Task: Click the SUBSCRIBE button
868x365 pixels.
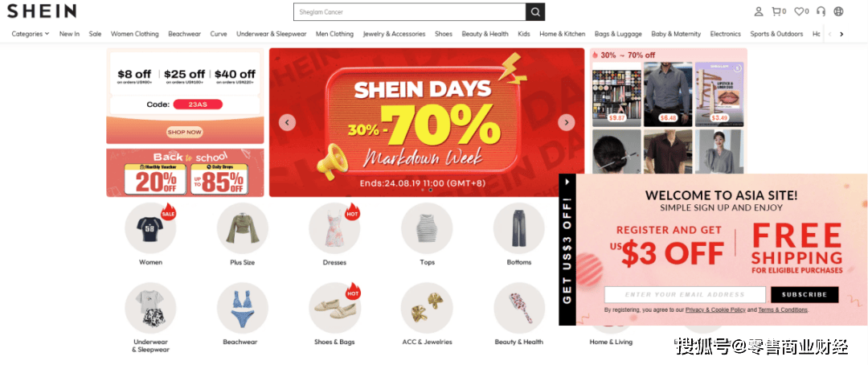Action: point(805,295)
